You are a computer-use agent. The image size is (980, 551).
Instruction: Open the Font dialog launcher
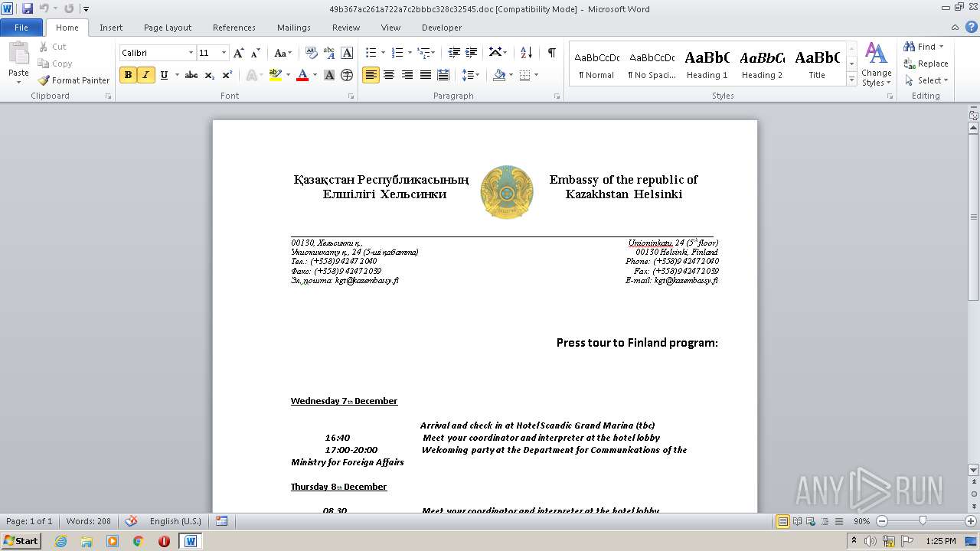tap(351, 96)
